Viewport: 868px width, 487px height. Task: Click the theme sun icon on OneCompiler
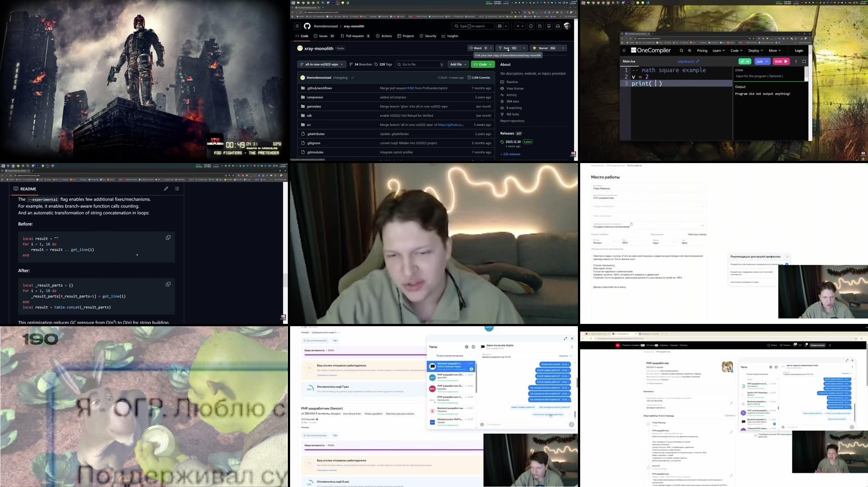pyautogui.click(x=689, y=50)
